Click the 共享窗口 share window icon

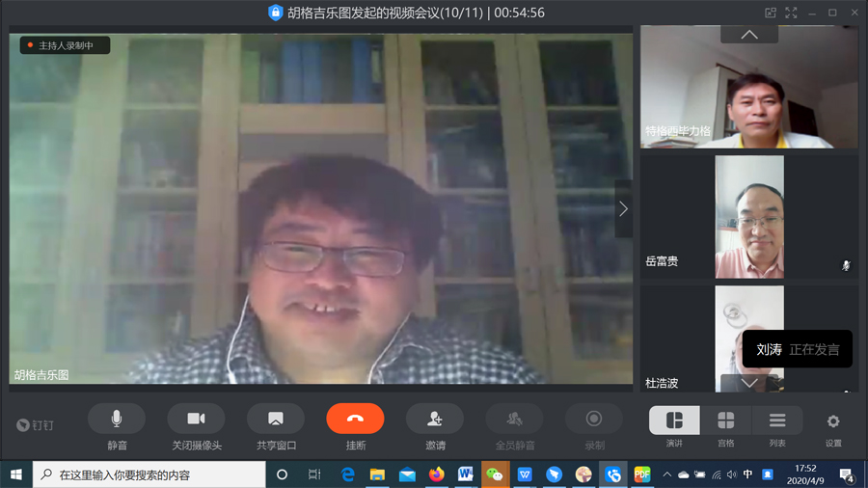276,419
